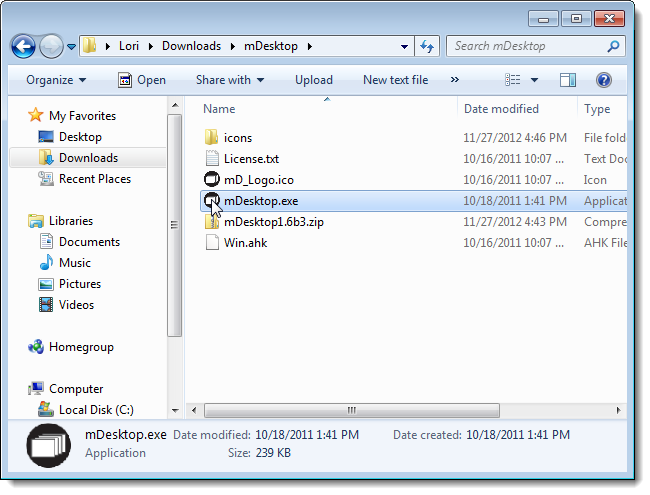Sort by Date modified column header
This screenshot has height=495, width=650.
[x=501, y=109]
